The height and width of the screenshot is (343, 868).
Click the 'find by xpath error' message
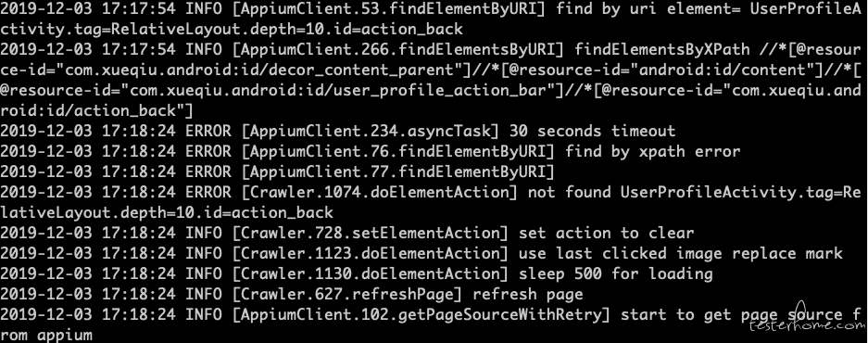[x=653, y=152]
